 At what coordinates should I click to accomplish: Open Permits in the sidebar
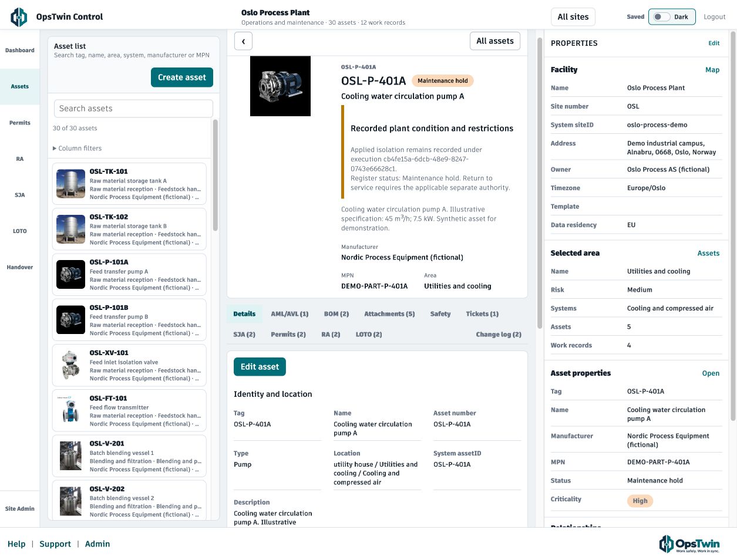click(20, 123)
